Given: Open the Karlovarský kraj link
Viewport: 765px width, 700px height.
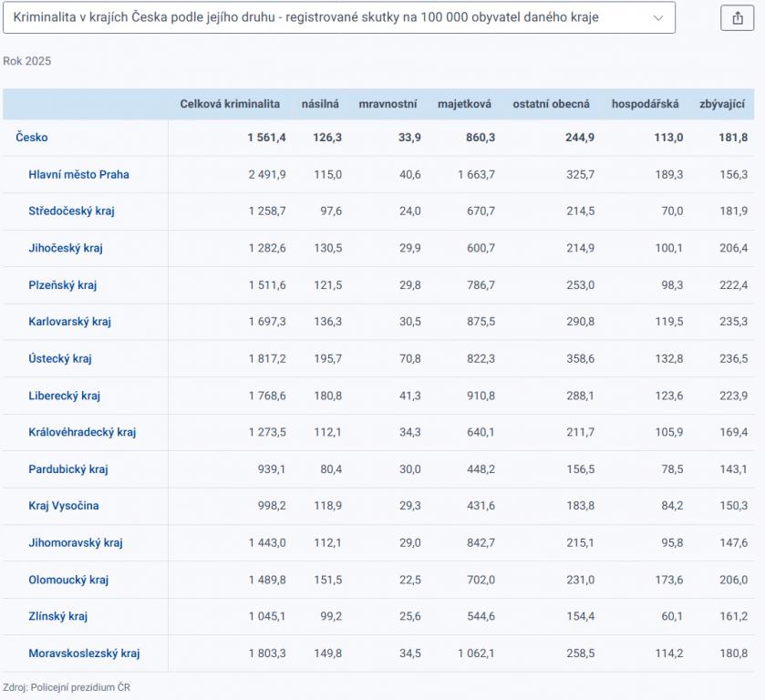Looking at the screenshot, I should click(70, 322).
